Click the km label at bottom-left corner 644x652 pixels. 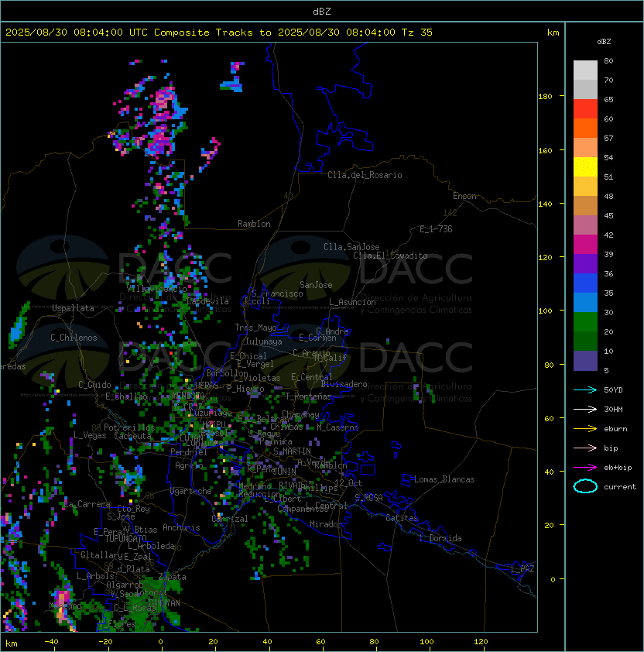click(12, 643)
